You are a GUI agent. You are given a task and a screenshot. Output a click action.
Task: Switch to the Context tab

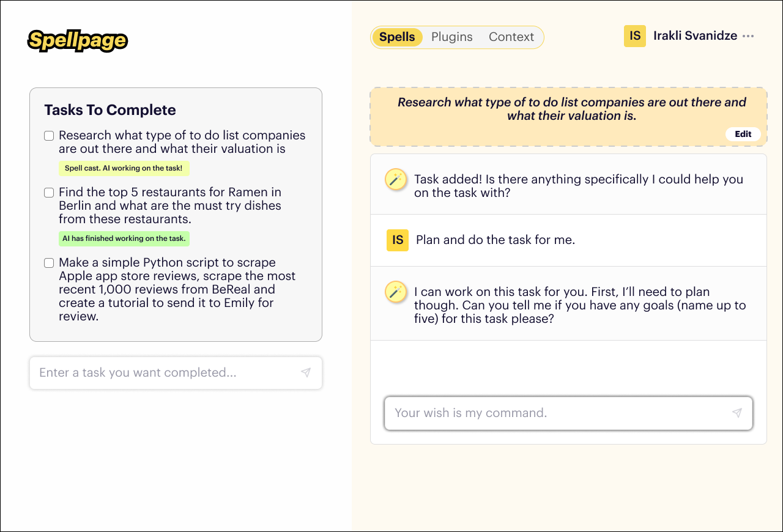511,37
